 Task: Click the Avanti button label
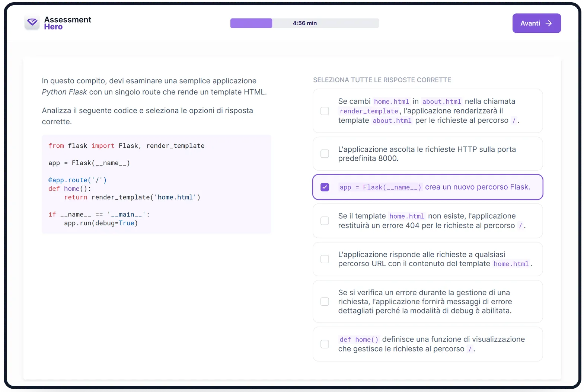coord(530,23)
